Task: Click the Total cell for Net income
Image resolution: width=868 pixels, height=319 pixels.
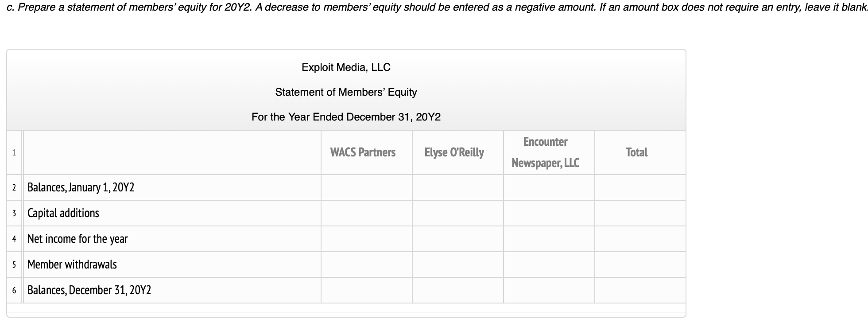Action: (x=640, y=239)
